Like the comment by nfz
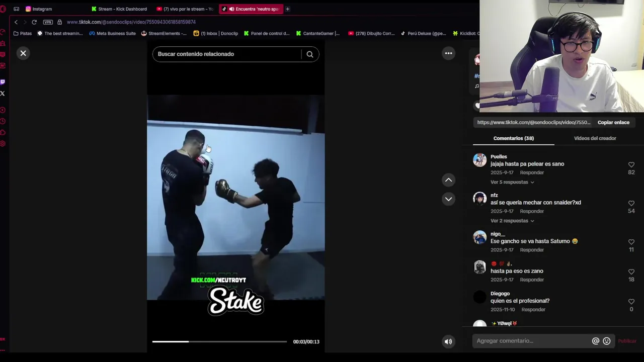 pyautogui.click(x=631, y=204)
